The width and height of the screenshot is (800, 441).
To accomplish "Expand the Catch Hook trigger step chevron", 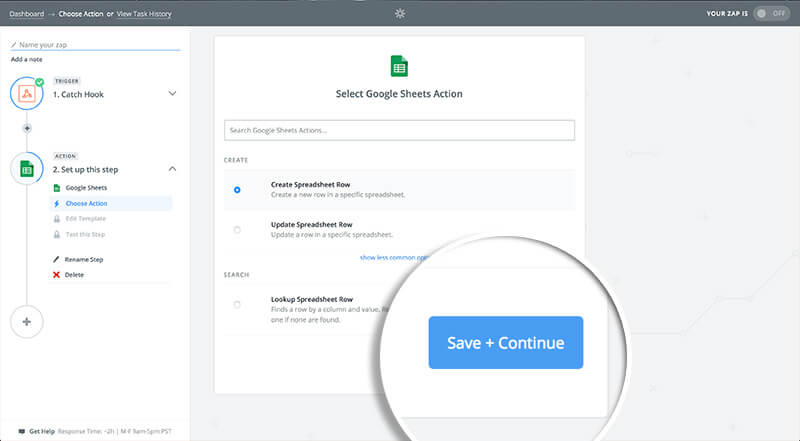I will [172, 93].
